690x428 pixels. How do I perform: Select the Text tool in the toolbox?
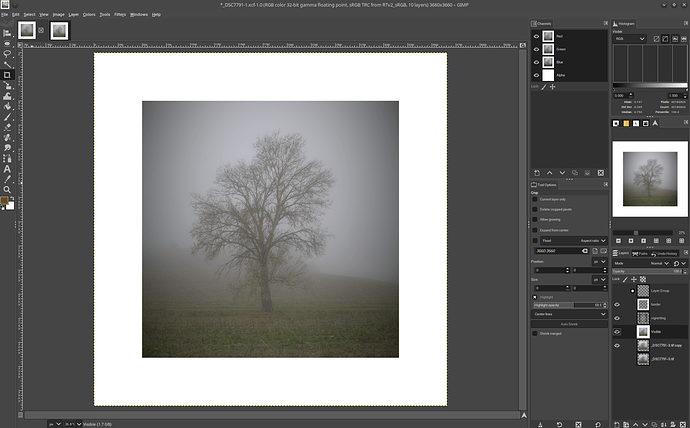click(7, 169)
